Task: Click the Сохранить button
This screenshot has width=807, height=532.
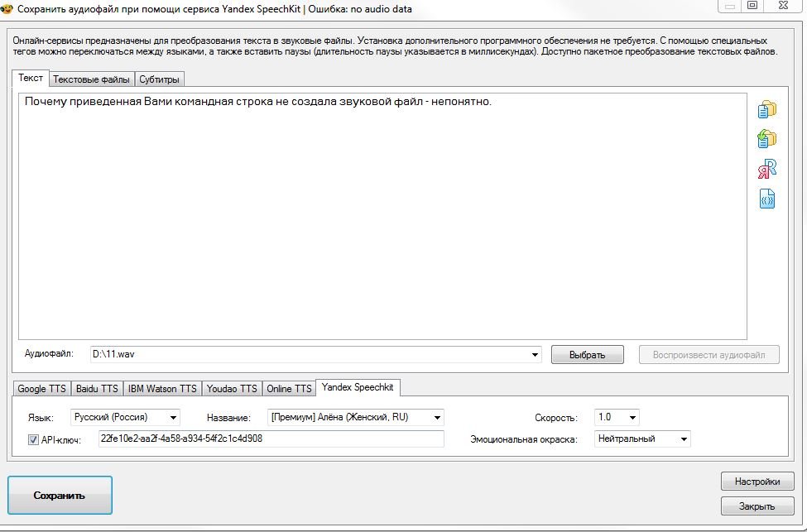Action: pos(60,496)
